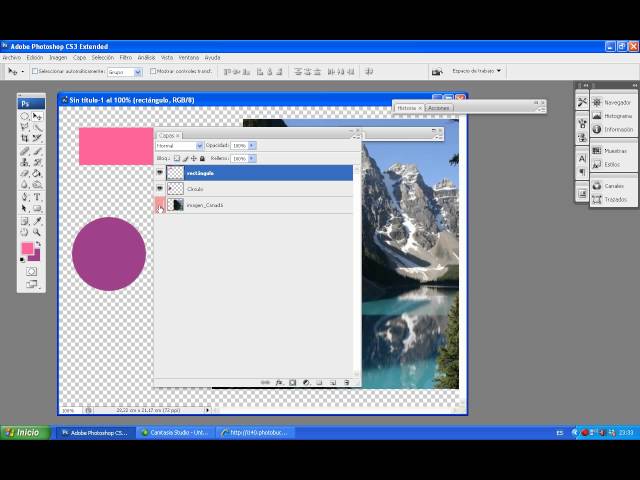Screen dimensions: 640x480
Task: Select the Move tool in toolbox
Action: point(37,116)
